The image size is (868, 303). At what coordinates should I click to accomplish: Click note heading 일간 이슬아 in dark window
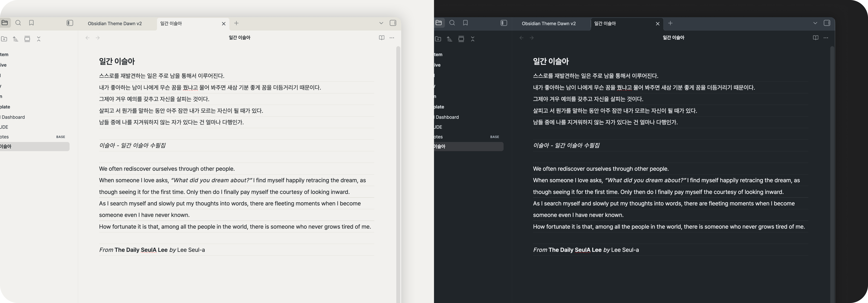coord(551,61)
